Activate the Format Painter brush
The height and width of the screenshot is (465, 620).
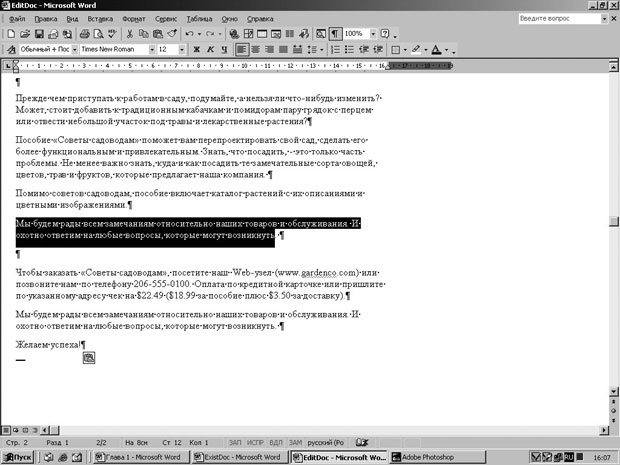tap(172, 34)
